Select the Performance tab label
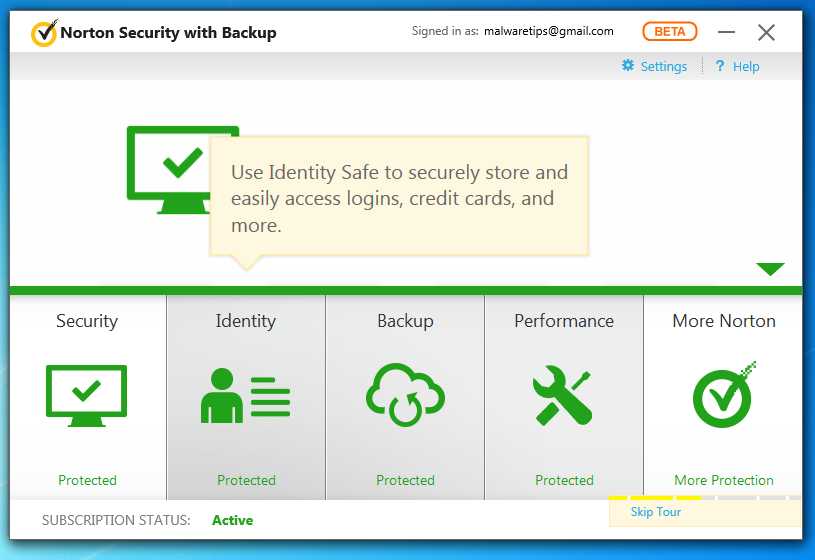The image size is (815, 560). point(564,321)
